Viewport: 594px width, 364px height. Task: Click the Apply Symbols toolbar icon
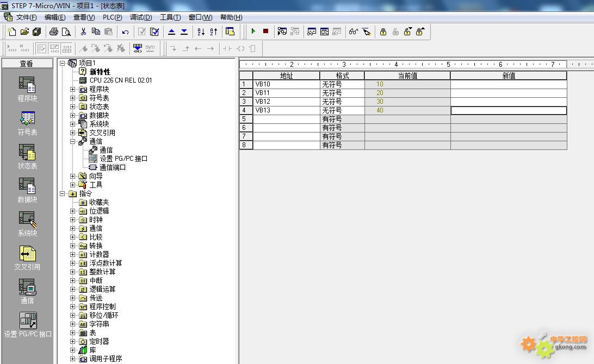[x=138, y=48]
